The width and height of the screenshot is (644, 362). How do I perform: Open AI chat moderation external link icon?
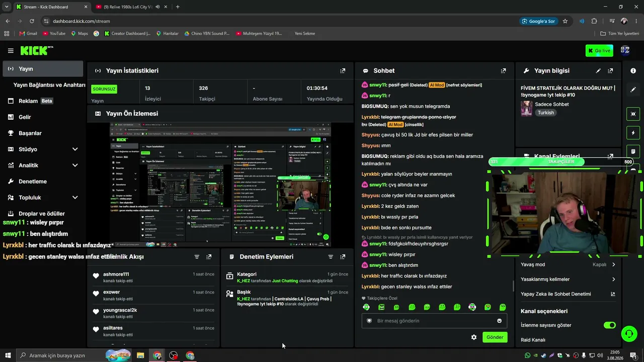click(x=613, y=294)
